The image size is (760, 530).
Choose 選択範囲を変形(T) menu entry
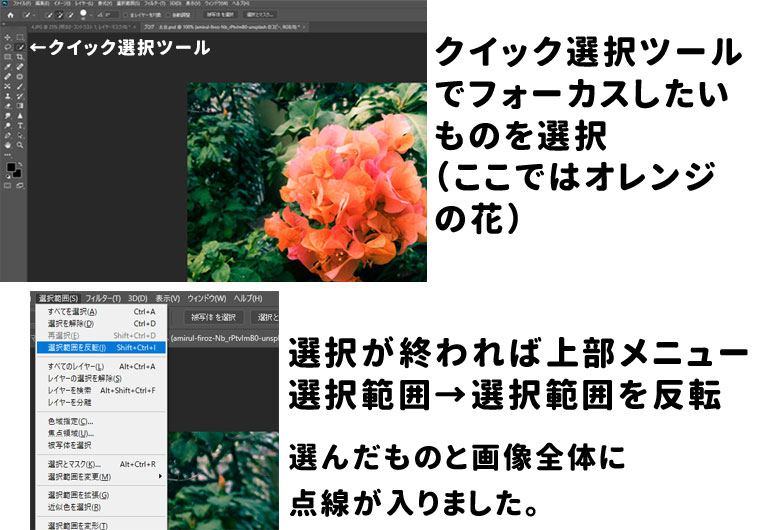(x=101, y=525)
